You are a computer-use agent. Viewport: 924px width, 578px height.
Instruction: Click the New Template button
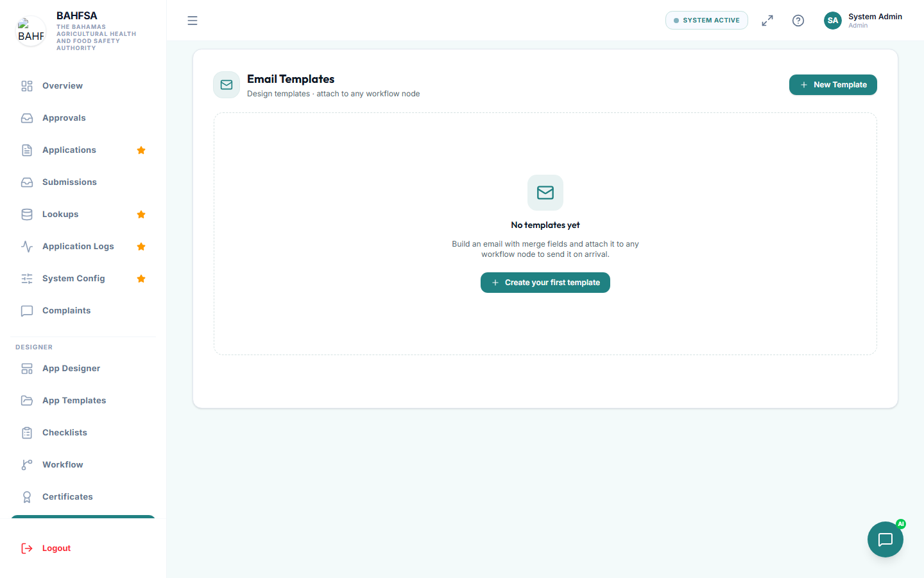coord(833,85)
